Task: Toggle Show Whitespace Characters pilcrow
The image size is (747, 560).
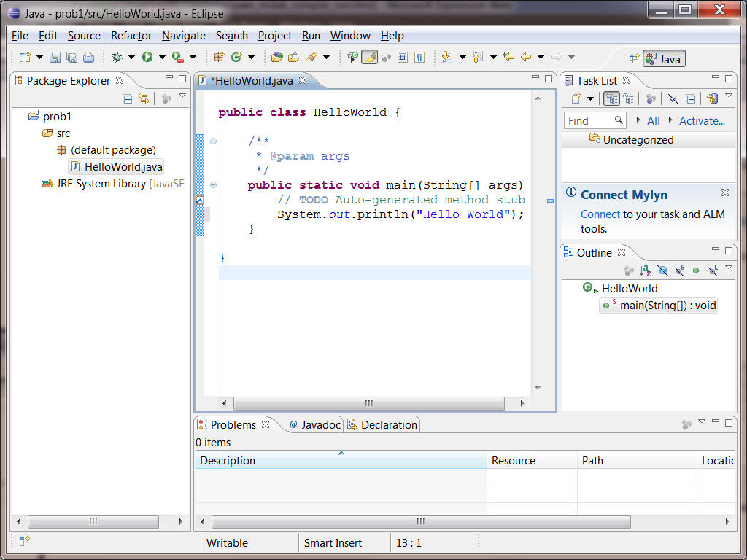Action: tap(419, 58)
